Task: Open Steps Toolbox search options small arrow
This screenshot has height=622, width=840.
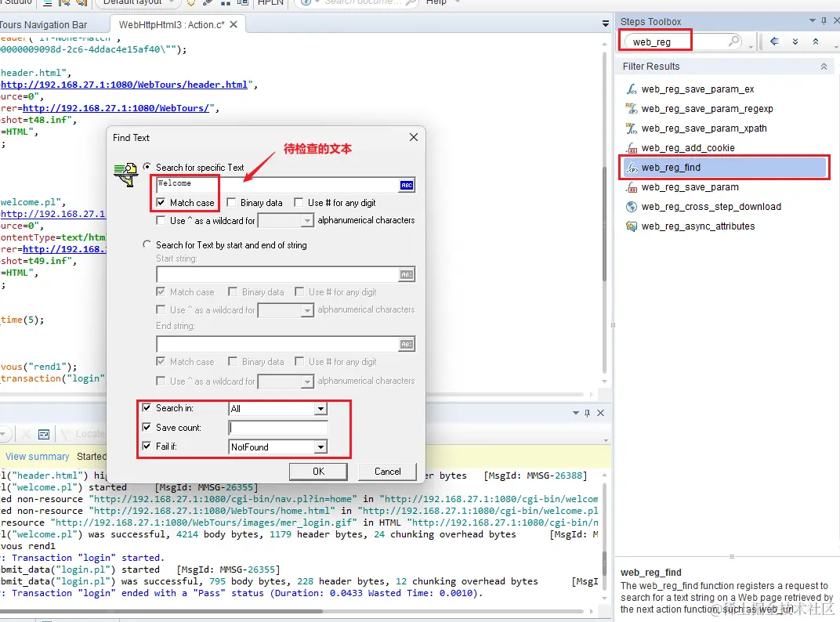Action: (751, 47)
